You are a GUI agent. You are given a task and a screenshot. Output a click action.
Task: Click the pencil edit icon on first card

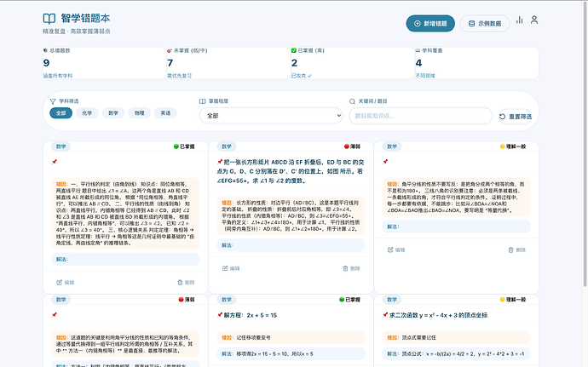59,282
